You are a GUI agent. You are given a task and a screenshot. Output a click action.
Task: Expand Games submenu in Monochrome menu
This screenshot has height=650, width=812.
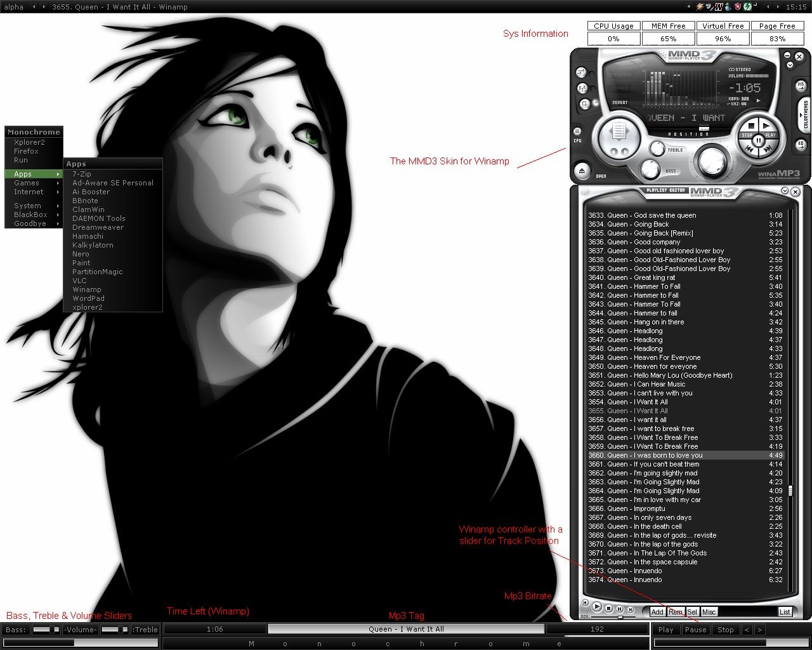tap(34, 183)
